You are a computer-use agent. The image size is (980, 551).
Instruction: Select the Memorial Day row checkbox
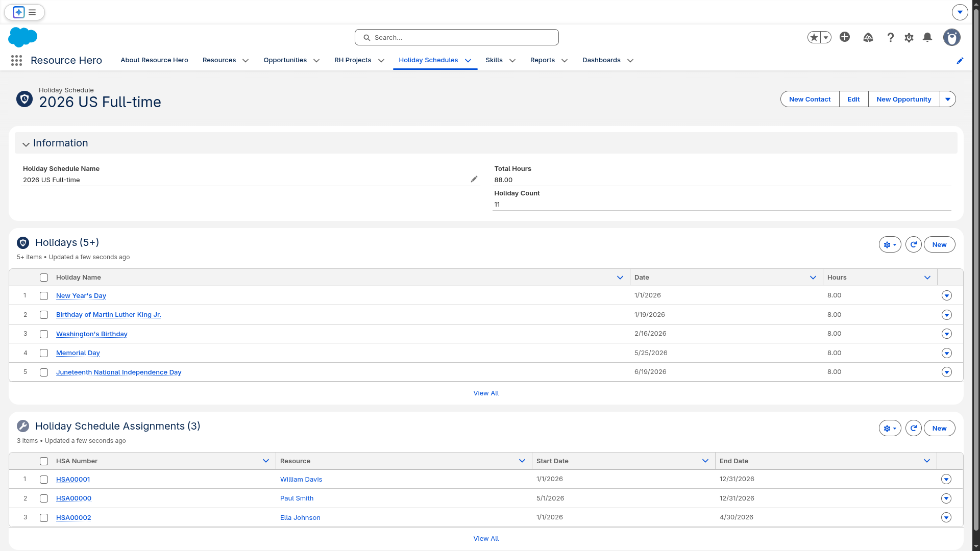[44, 353]
